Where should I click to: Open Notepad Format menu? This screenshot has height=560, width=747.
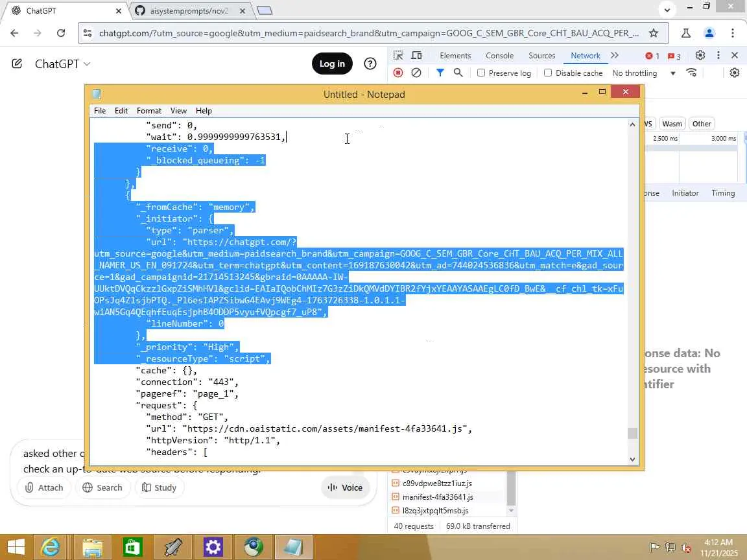(149, 110)
